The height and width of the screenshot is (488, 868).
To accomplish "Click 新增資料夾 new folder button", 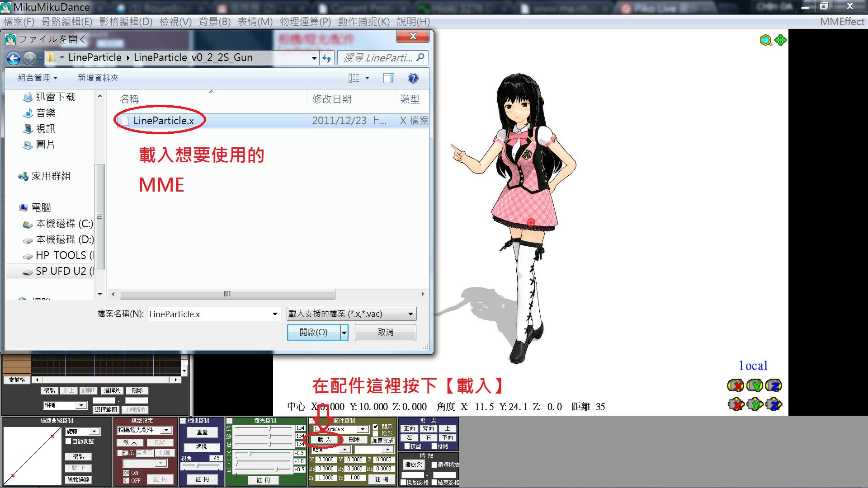I will [x=98, y=78].
